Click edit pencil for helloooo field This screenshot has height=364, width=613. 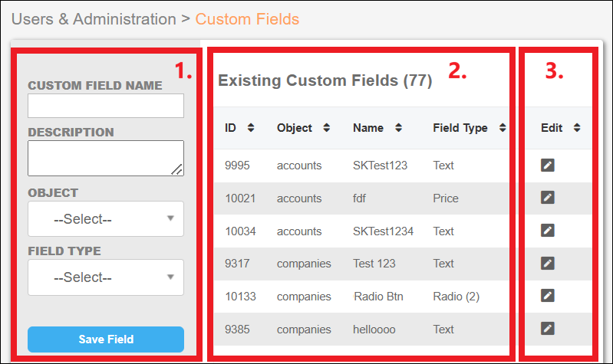[x=547, y=329]
